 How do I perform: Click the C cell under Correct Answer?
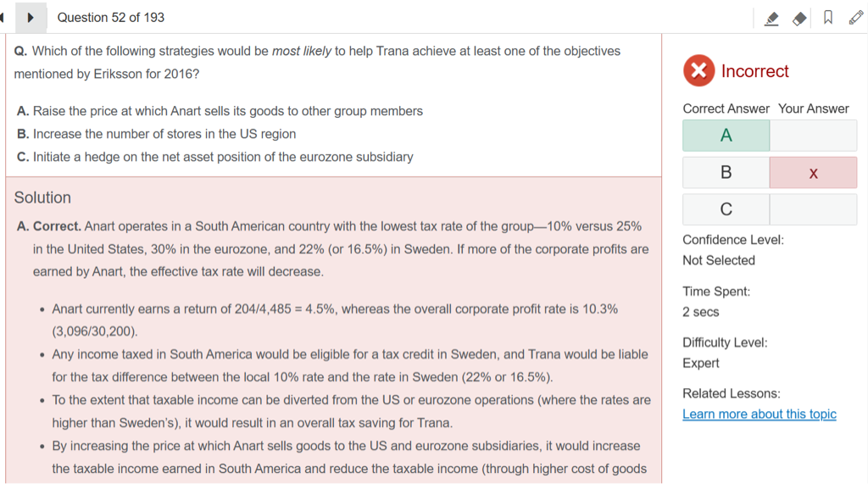pyautogui.click(x=726, y=209)
